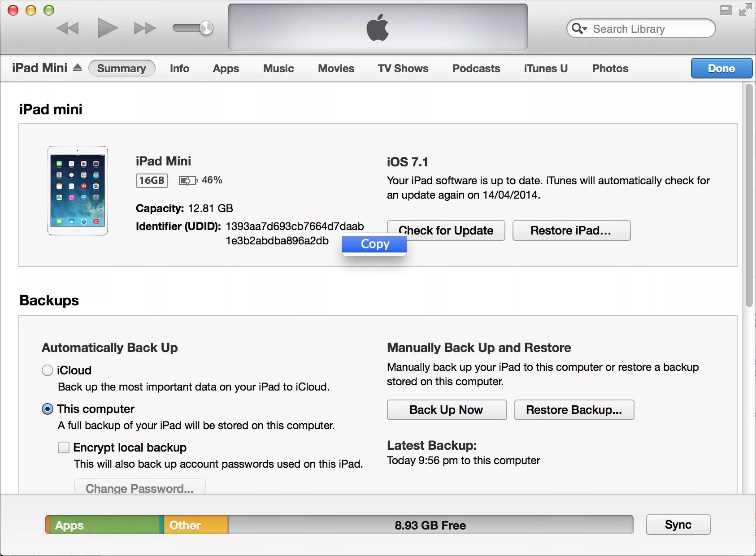Switch to the Music tab

tap(278, 68)
